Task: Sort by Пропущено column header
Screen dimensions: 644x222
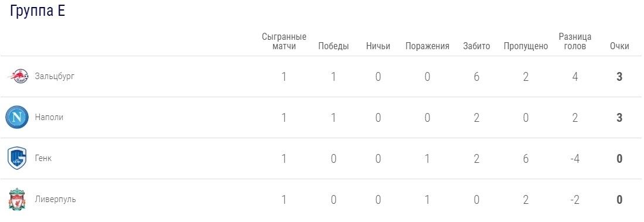Action: click(526, 46)
